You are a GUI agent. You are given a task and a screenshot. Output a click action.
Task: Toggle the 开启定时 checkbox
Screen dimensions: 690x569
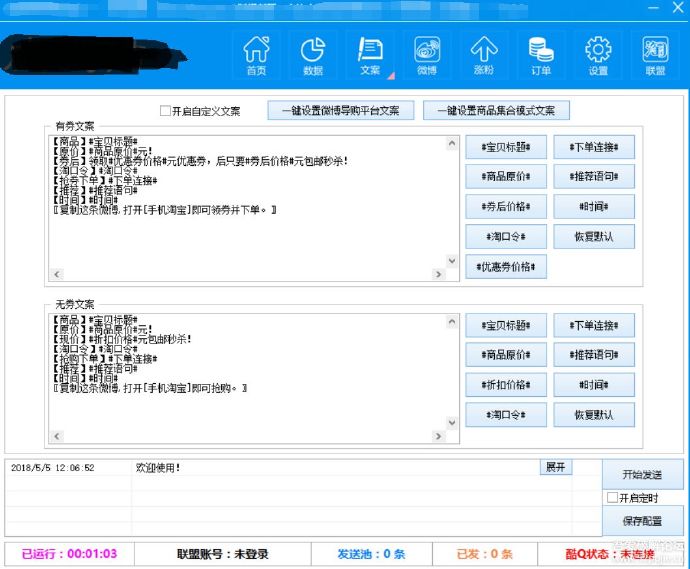pyautogui.click(x=612, y=498)
